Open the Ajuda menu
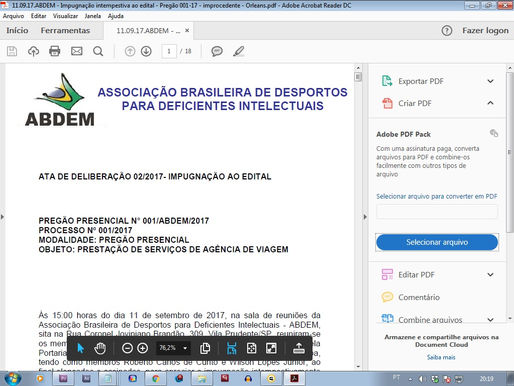 tap(116, 16)
